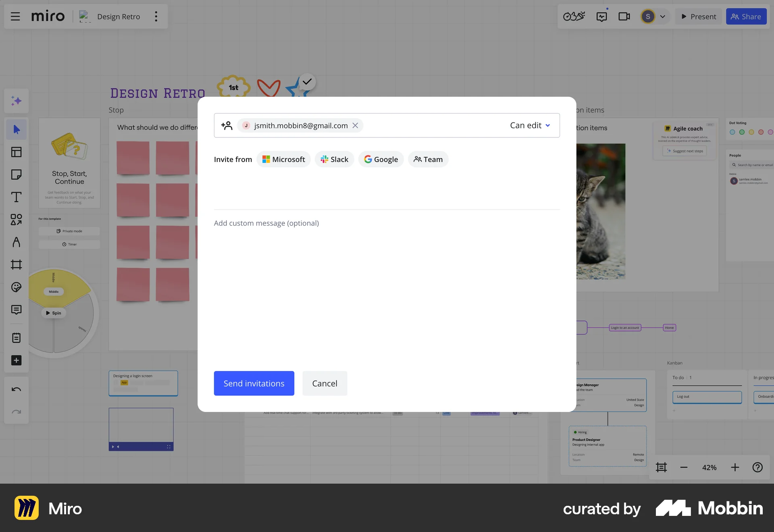Viewport: 774px width, 532px height.
Task: Invite members from Google
Action: click(381, 159)
